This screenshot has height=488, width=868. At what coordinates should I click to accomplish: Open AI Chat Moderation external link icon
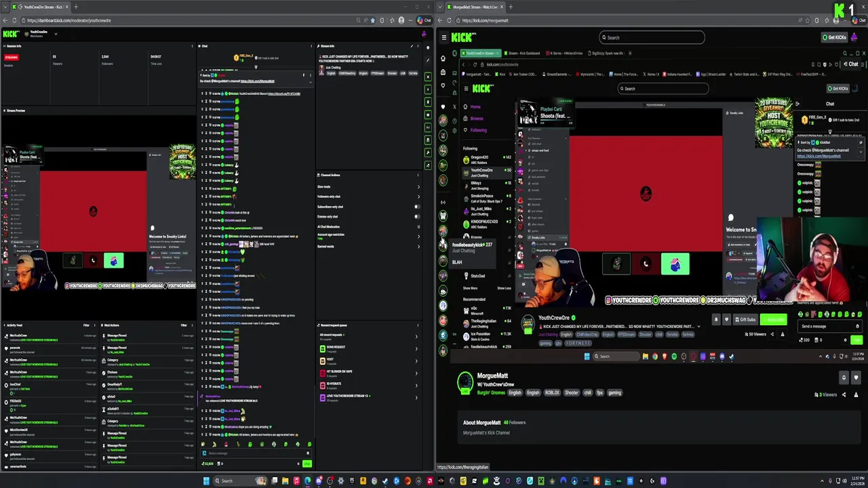(x=418, y=226)
